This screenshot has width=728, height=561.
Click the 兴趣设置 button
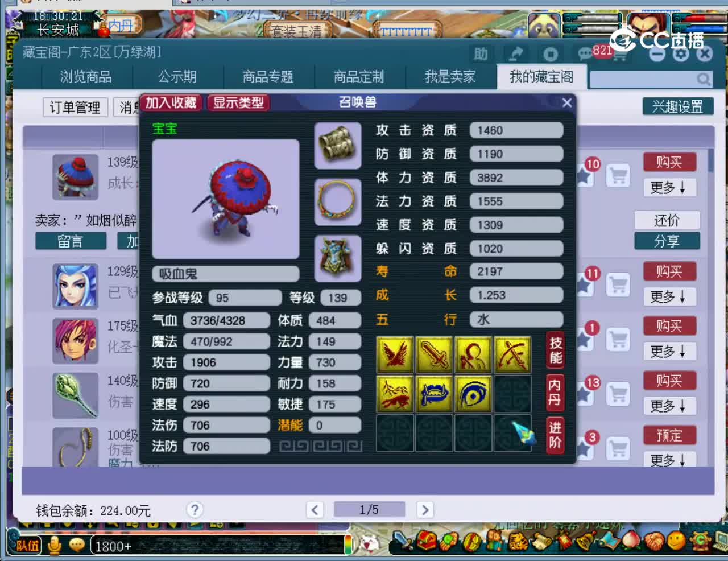(677, 106)
